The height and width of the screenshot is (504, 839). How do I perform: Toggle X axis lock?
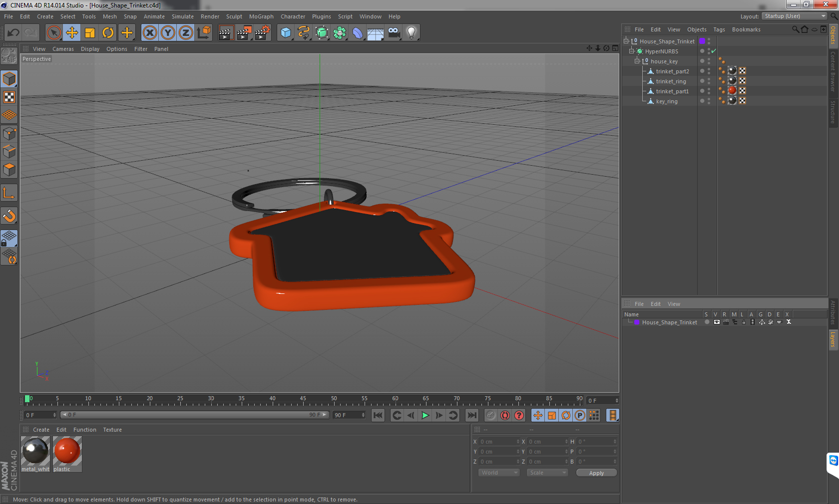[x=149, y=33]
